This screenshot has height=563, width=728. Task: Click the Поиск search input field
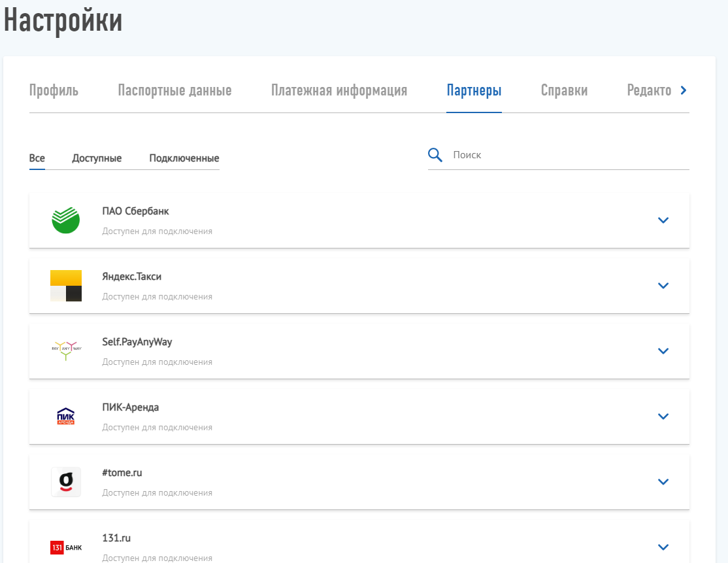pyautogui.click(x=569, y=155)
